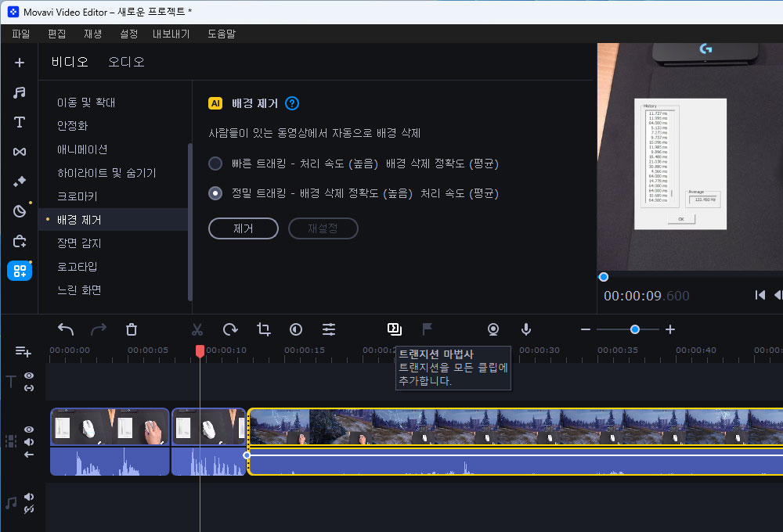Open the file import plus icon in sidebar
This screenshot has height=532, width=783.
(x=20, y=63)
